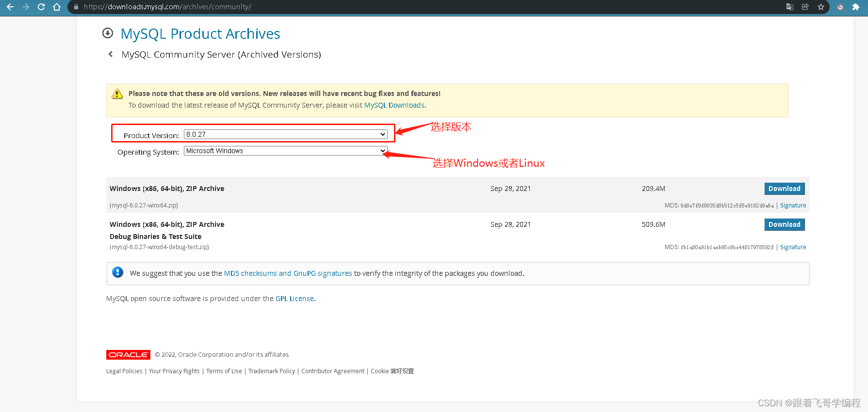Click the share page icon
The image size is (868, 412).
[805, 7]
